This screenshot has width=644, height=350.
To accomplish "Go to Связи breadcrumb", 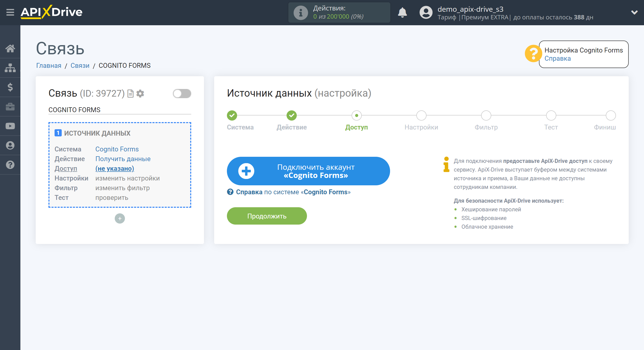I will [80, 66].
